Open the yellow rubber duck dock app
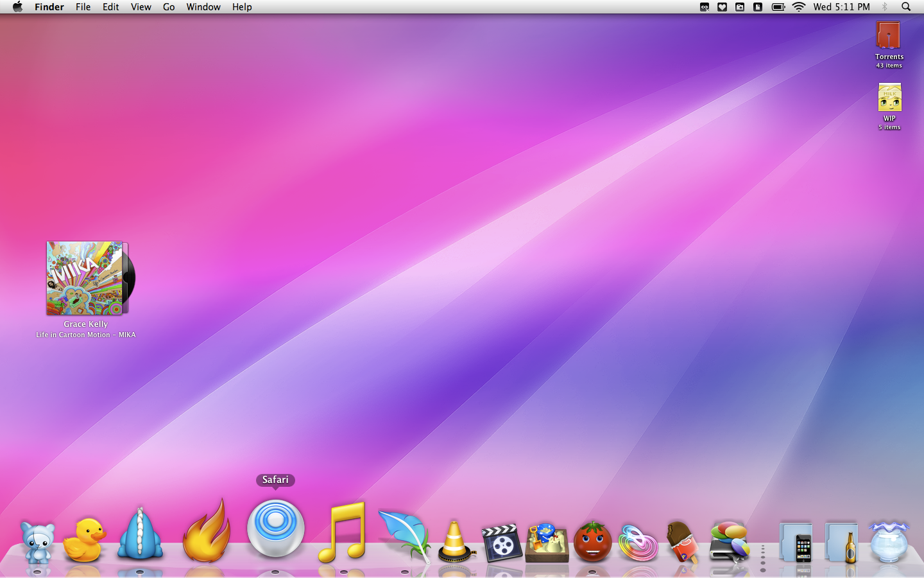The width and height of the screenshot is (924, 578). click(84, 539)
